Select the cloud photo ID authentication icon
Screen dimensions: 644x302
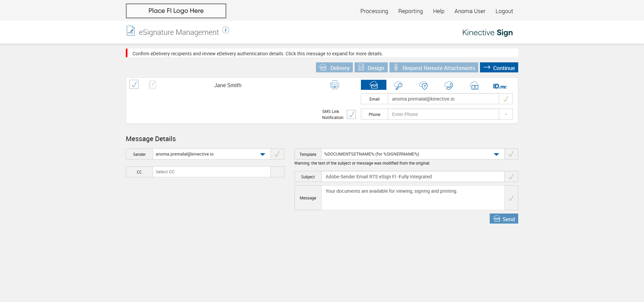tap(474, 85)
